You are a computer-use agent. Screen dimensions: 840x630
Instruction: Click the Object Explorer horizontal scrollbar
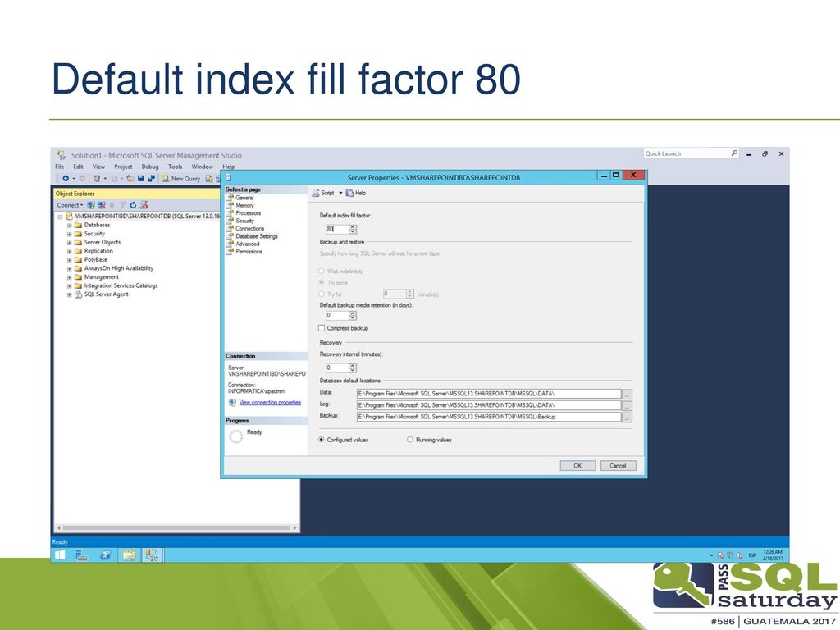tap(177, 527)
